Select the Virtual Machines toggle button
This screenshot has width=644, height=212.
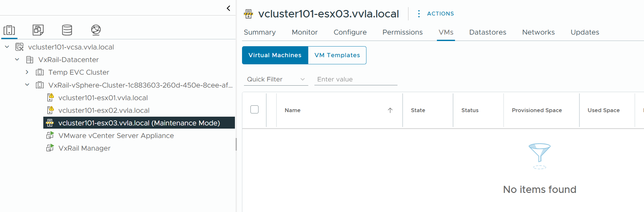275,55
